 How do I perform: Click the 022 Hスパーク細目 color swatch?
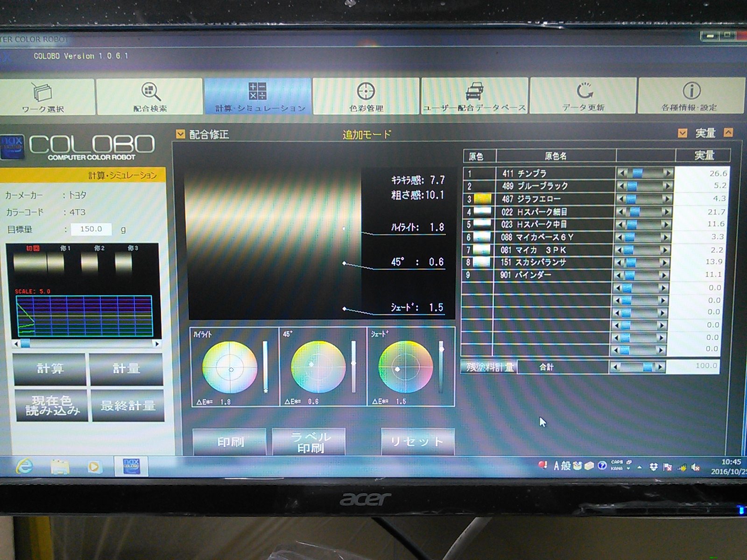point(482,211)
